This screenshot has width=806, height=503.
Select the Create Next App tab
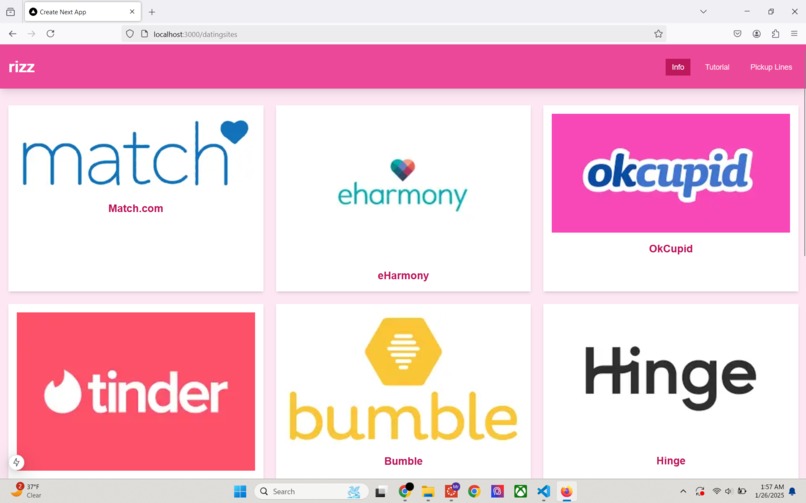82,11
